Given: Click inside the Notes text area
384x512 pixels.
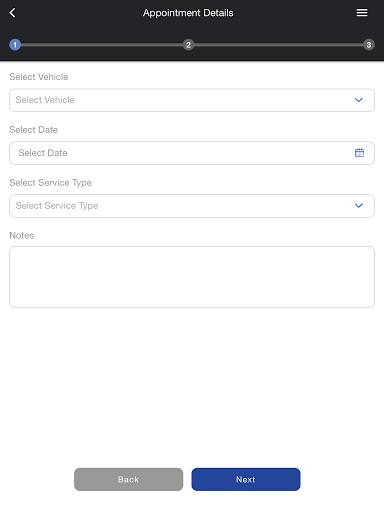Looking at the screenshot, I should pos(192,277).
